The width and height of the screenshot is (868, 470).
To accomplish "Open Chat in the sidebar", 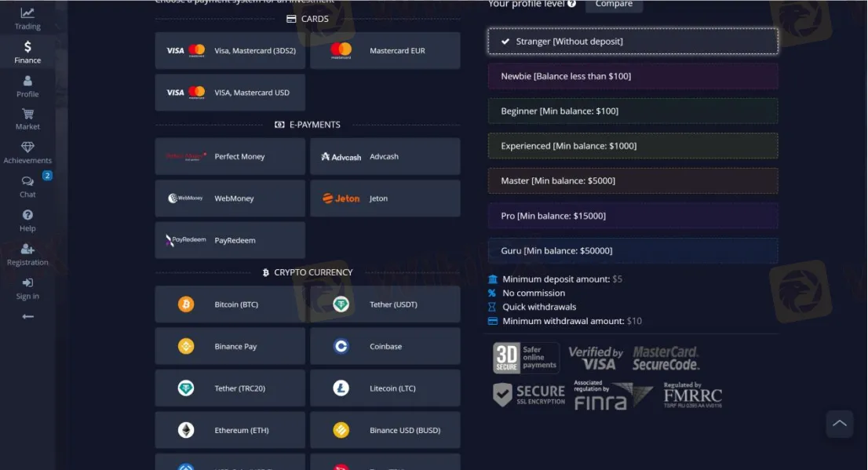I will click(x=27, y=187).
